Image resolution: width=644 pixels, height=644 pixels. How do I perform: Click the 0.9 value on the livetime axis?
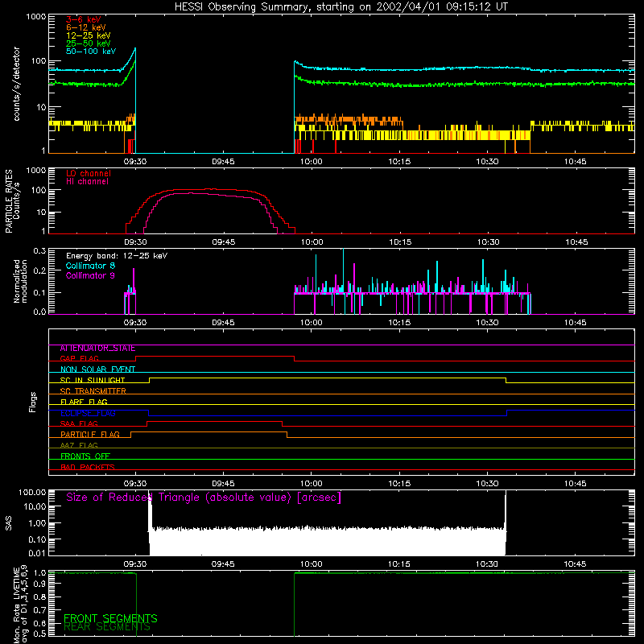click(39, 585)
